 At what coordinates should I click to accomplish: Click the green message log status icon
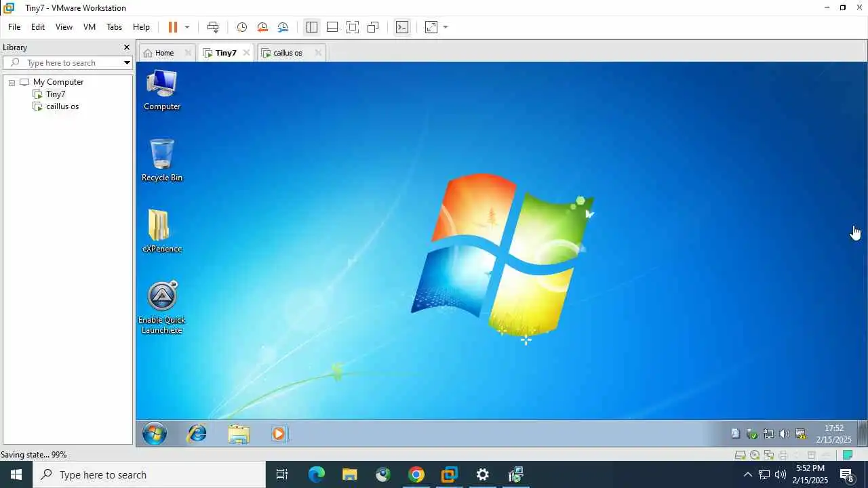pos(847,455)
